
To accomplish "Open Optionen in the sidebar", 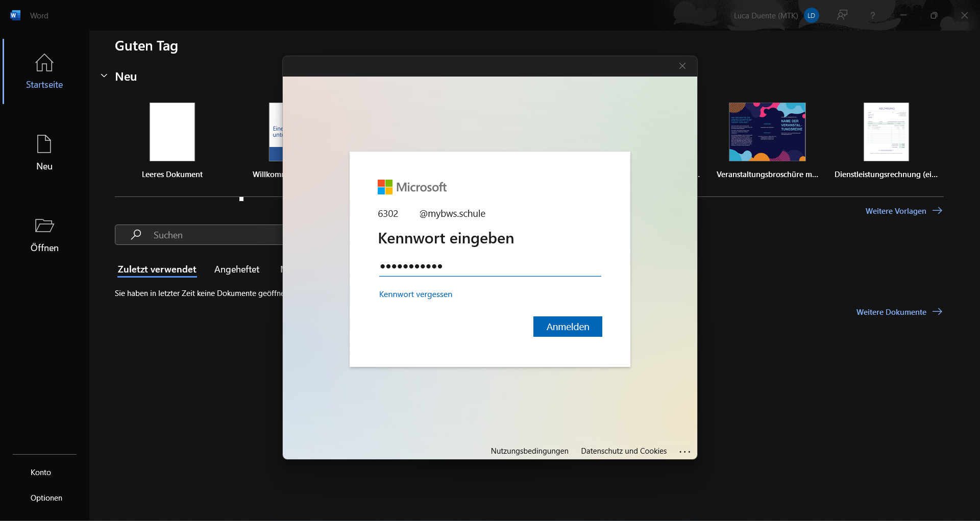I will [46, 498].
